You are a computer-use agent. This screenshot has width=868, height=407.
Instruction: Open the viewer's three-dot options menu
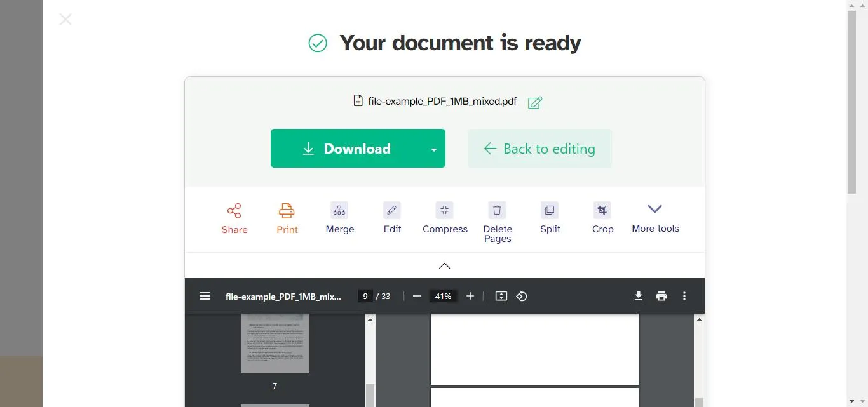pyautogui.click(x=684, y=296)
